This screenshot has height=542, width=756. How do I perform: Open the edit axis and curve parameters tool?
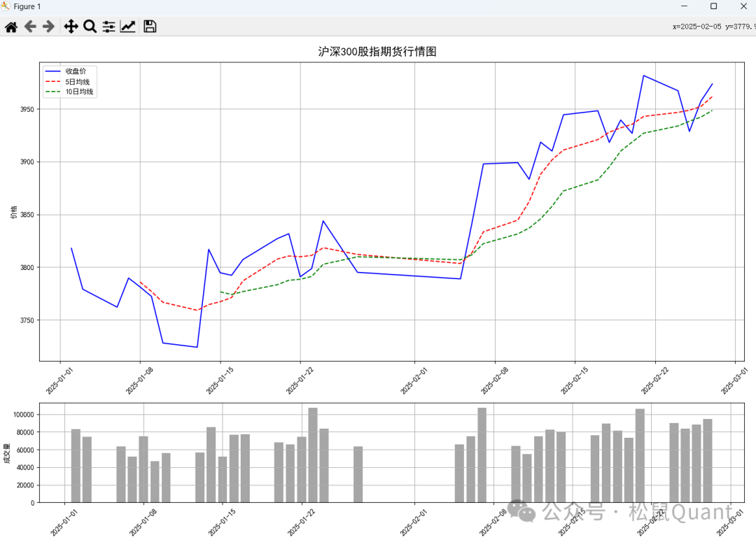pyautogui.click(x=128, y=27)
